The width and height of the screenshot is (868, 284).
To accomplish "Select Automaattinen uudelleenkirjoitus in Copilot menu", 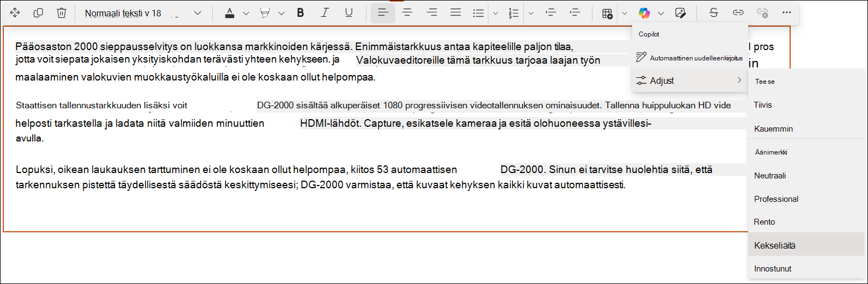I will [x=690, y=58].
